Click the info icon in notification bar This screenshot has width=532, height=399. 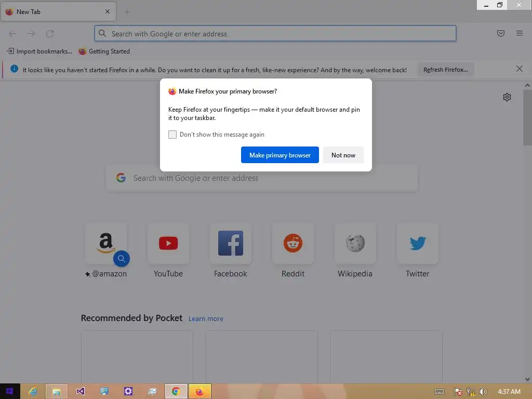pos(14,69)
